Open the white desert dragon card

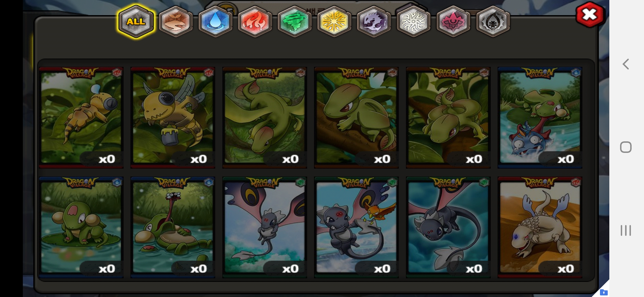pos(540,227)
